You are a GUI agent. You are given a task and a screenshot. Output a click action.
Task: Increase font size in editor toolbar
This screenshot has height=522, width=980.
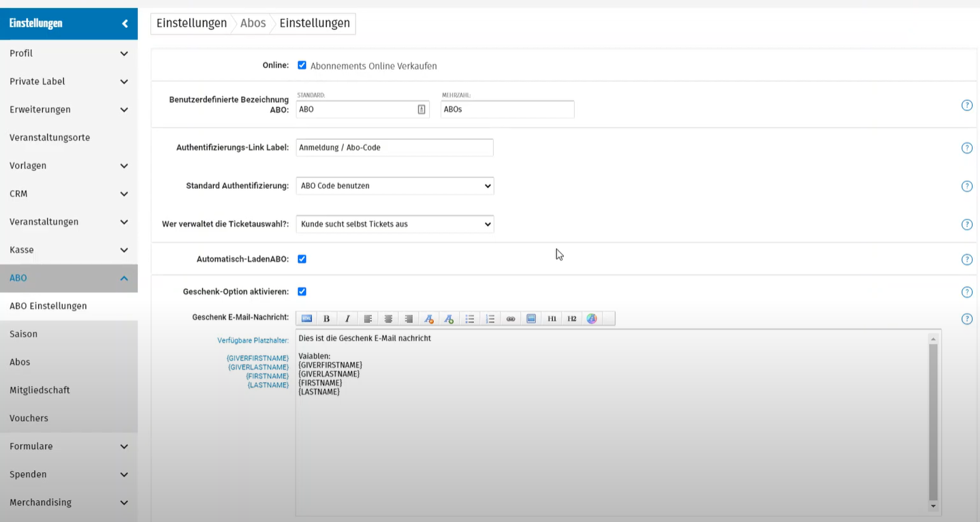(x=449, y=319)
